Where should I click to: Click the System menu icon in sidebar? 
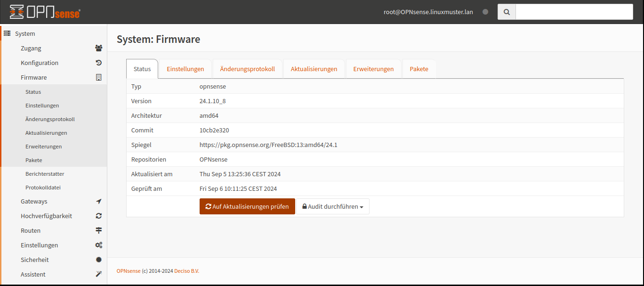pyautogui.click(x=7, y=33)
